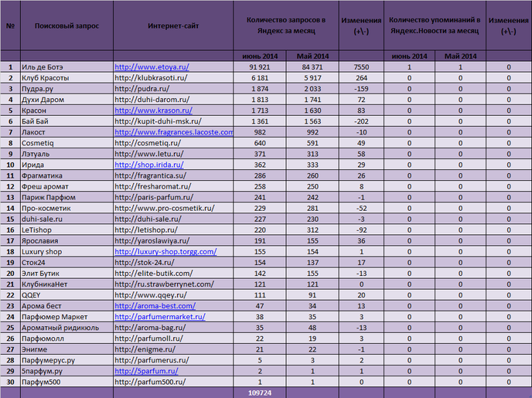Viewport: 532px width, 398px height.
Task: Open the http://www.etoya.ru/ link
Action: 152,67
